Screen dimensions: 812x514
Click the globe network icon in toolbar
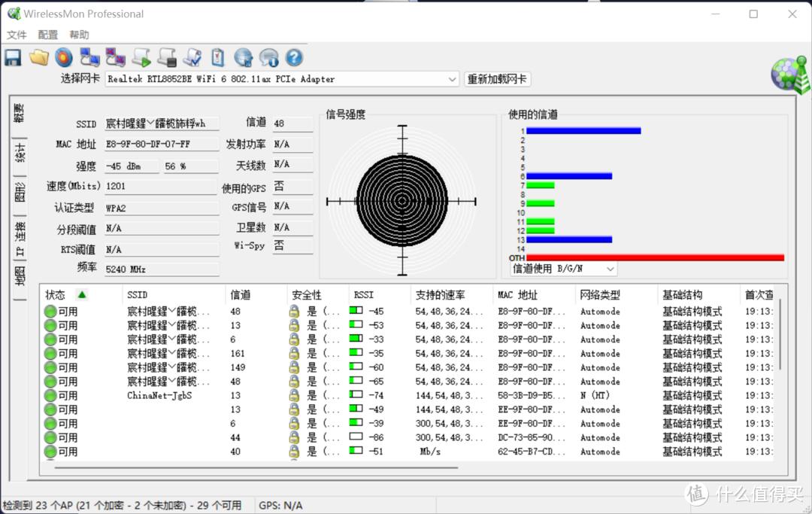tap(243, 57)
